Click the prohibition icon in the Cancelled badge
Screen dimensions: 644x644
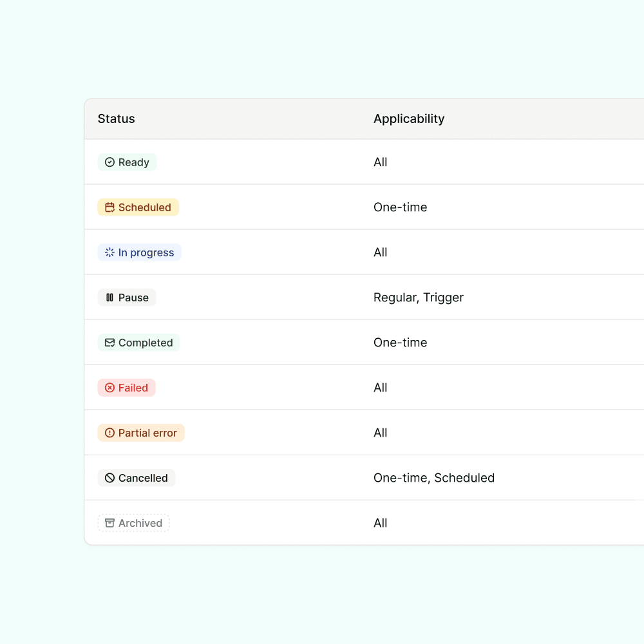[109, 478]
